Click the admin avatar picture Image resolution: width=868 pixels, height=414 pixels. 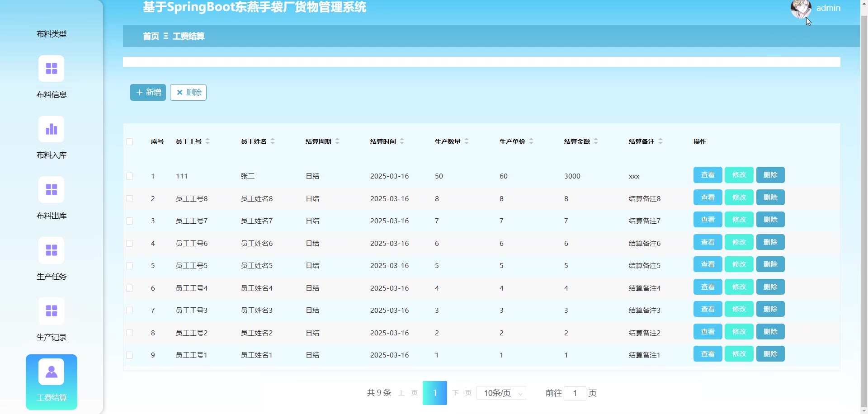pos(800,9)
